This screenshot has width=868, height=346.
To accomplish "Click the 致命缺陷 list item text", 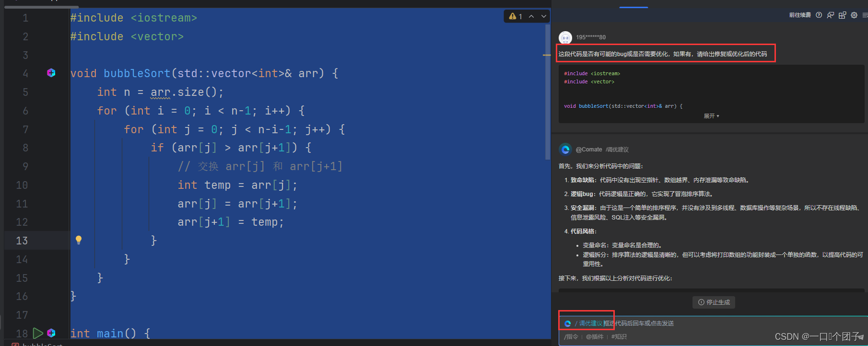I will 660,180.
